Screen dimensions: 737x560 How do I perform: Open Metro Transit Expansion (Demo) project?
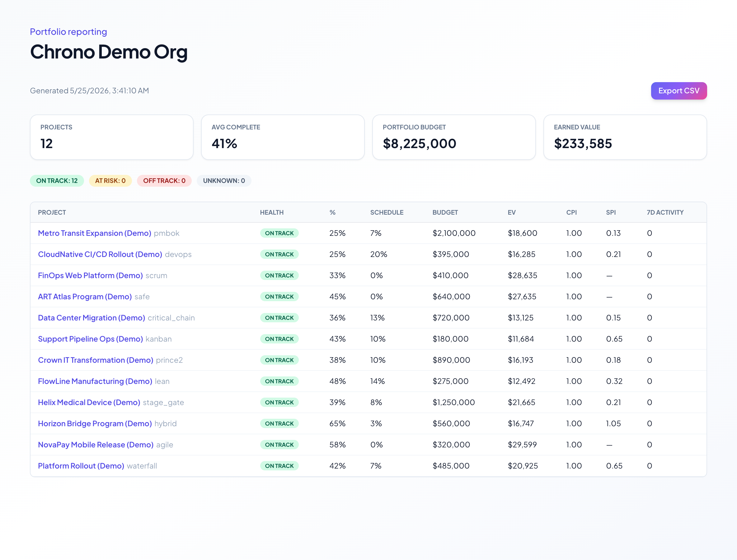[94, 233]
